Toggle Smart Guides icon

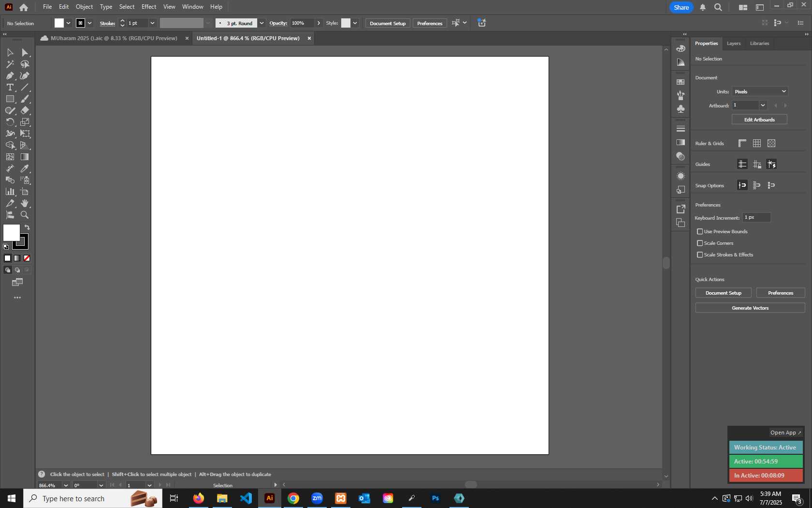tap(771, 164)
